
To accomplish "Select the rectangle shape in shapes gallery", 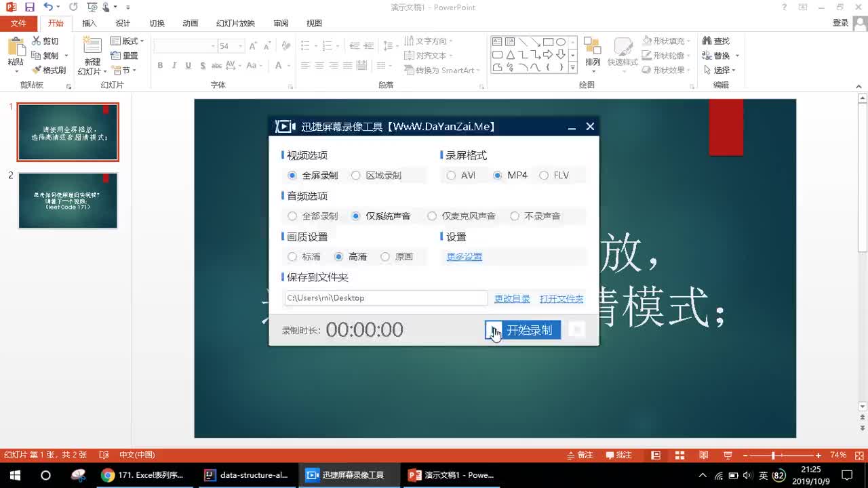I will 548,42.
